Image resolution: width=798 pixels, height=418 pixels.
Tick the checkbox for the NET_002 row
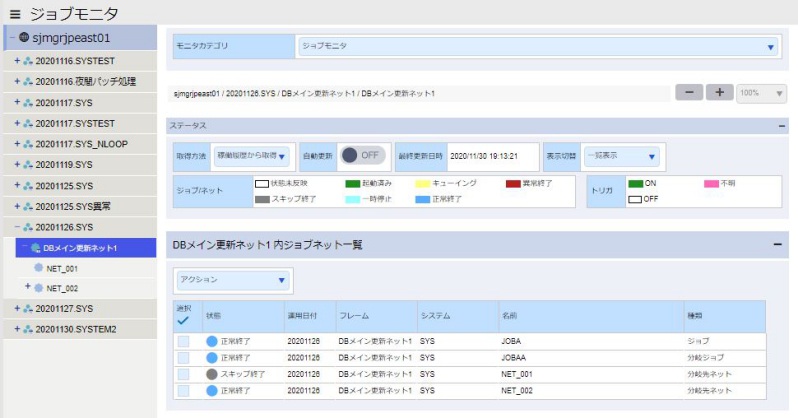tap(183, 391)
